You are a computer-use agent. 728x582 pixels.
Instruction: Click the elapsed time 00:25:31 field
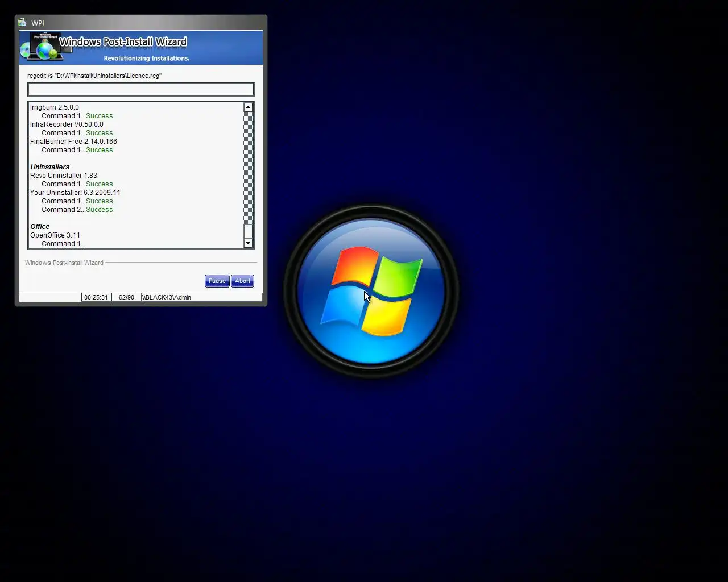point(96,297)
